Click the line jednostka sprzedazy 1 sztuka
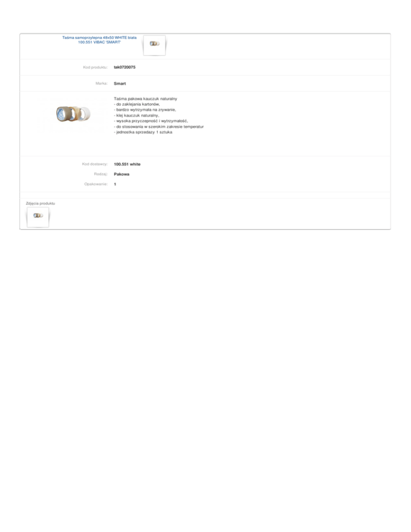Image resolution: width=411 pixels, height=532 pixels. pyautogui.click(x=143, y=132)
